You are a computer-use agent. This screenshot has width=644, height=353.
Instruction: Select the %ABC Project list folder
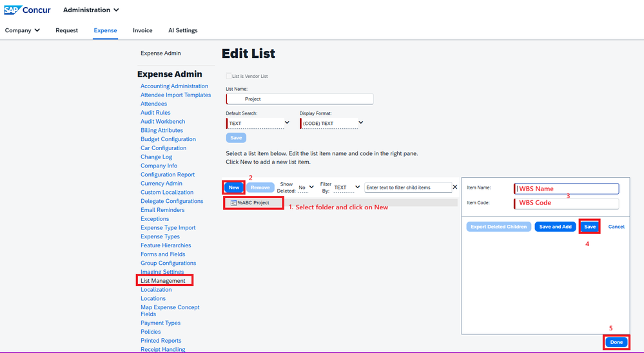pos(253,203)
